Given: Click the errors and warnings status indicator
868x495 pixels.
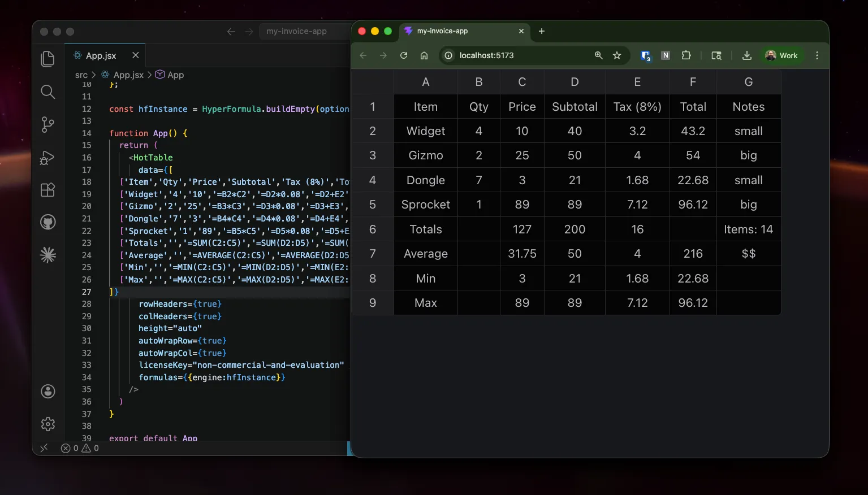Looking at the screenshot, I should coord(80,448).
